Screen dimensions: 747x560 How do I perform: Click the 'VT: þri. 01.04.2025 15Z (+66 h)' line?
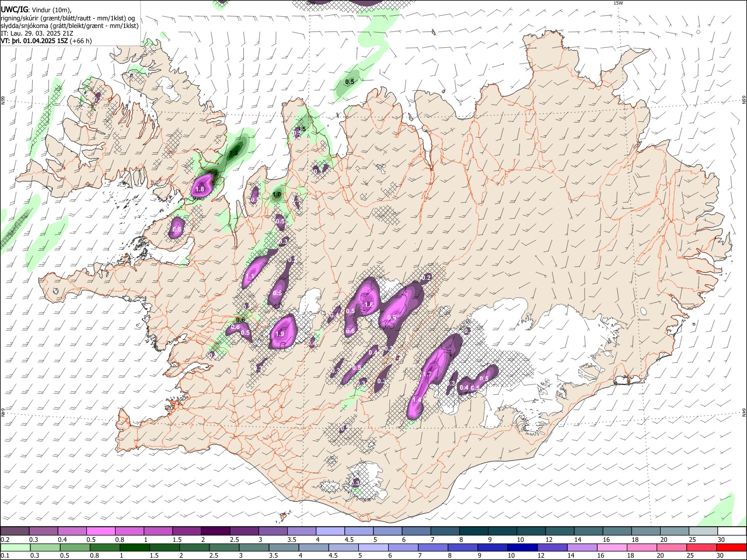click(x=46, y=41)
